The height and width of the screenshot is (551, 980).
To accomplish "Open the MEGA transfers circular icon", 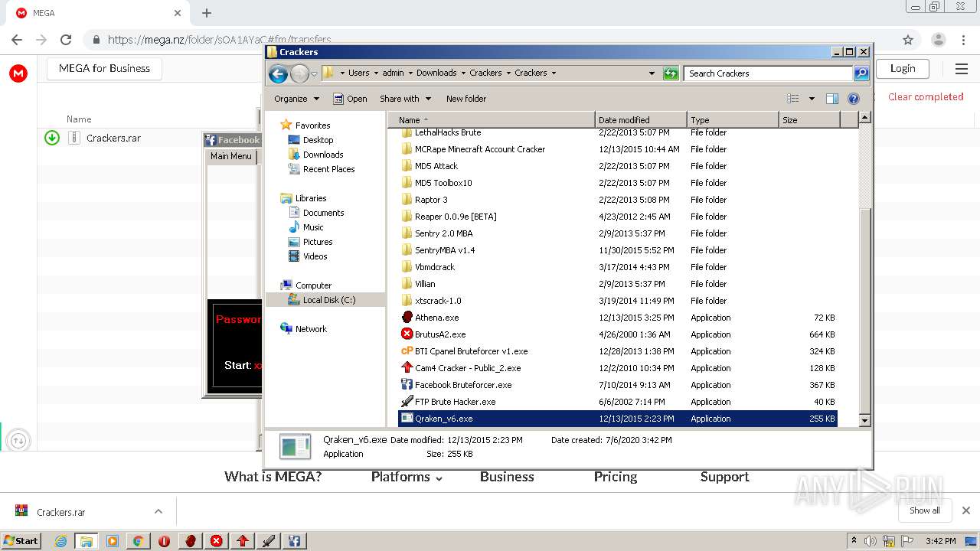I will (x=18, y=440).
